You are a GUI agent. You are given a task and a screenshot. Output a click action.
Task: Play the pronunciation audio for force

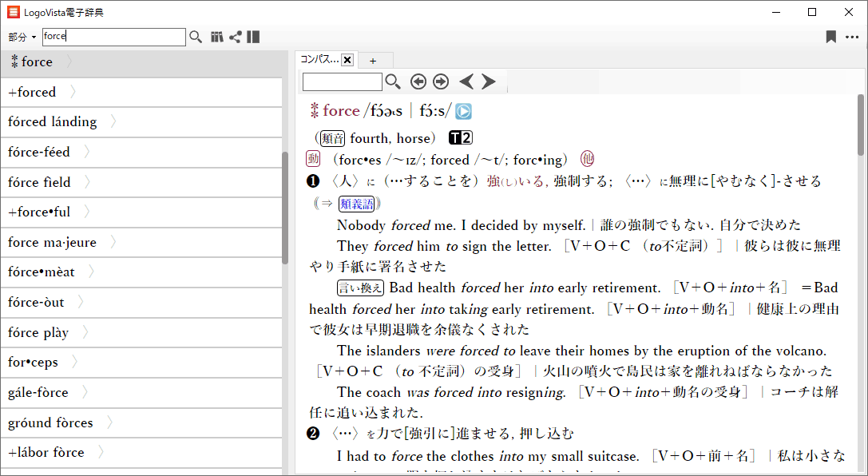point(463,112)
